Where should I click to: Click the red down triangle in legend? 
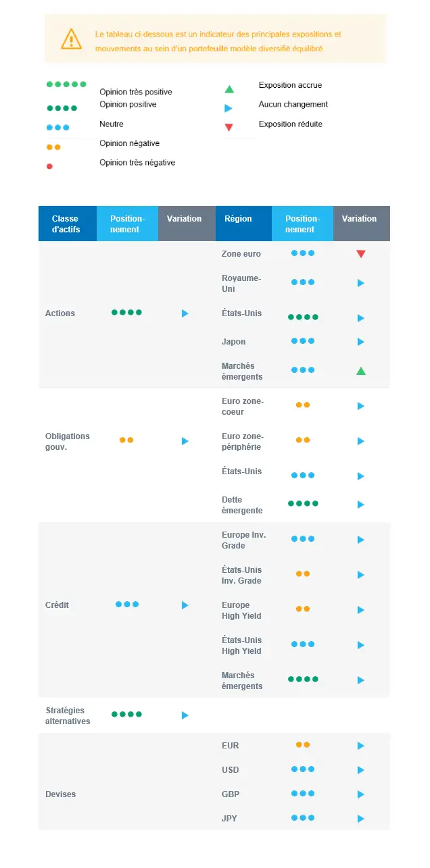[229, 128]
